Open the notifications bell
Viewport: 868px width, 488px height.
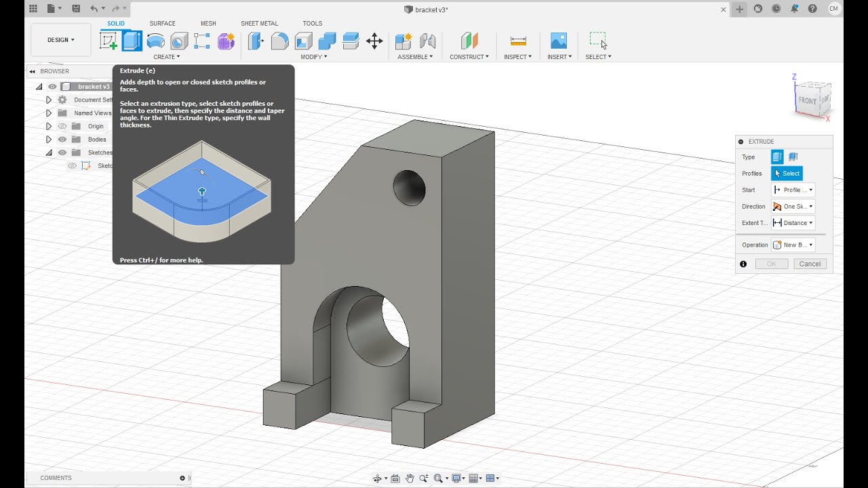794,9
